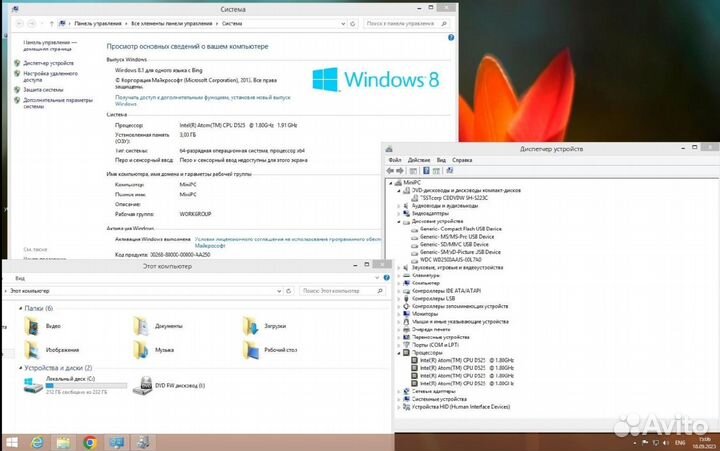Click the help icon in Система window
Viewport: 720px width, 451px height.
[x=451, y=38]
